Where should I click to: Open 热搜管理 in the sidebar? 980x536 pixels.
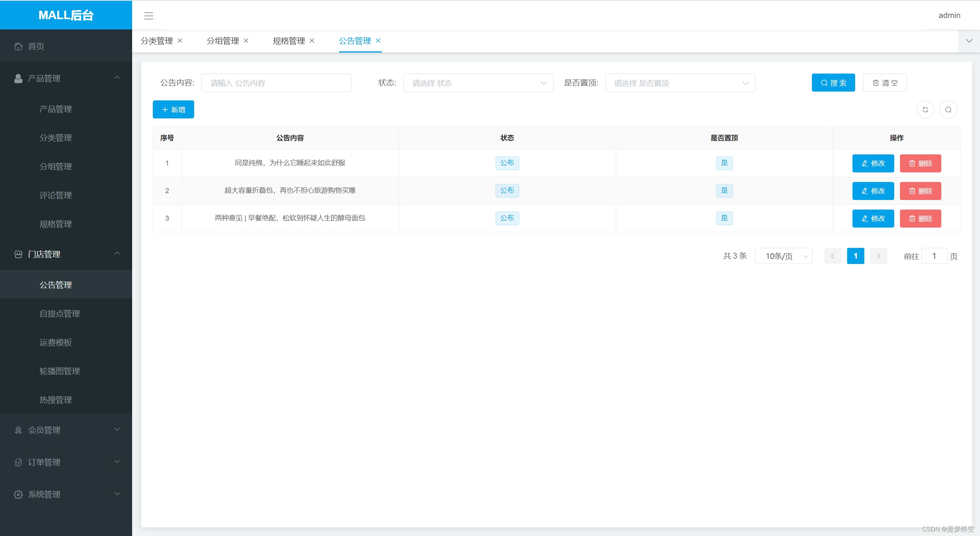66,400
